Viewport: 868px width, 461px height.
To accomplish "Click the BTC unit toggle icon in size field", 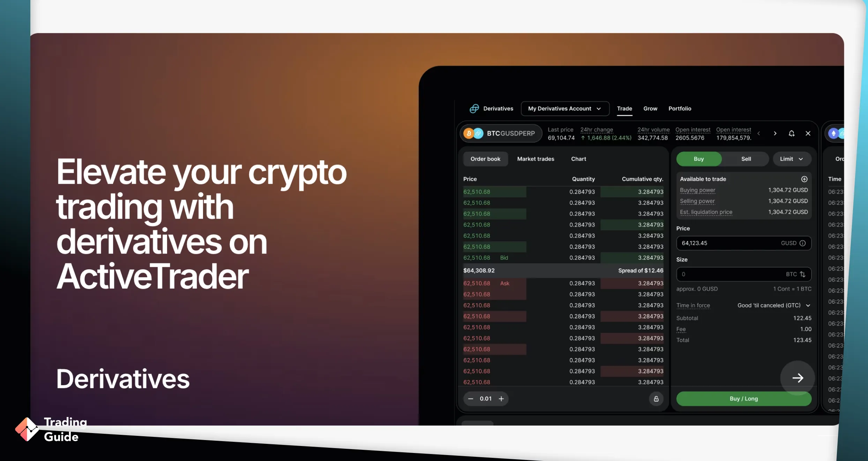I will 803,273.
